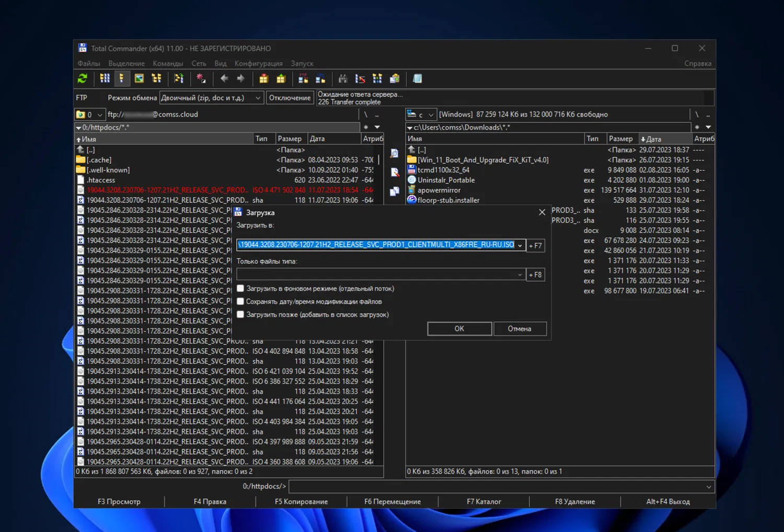Image resolution: width=784 pixels, height=532 pixels.
Task: Open the 'Только файлы типа' dropdown
Action: point(520,274)
